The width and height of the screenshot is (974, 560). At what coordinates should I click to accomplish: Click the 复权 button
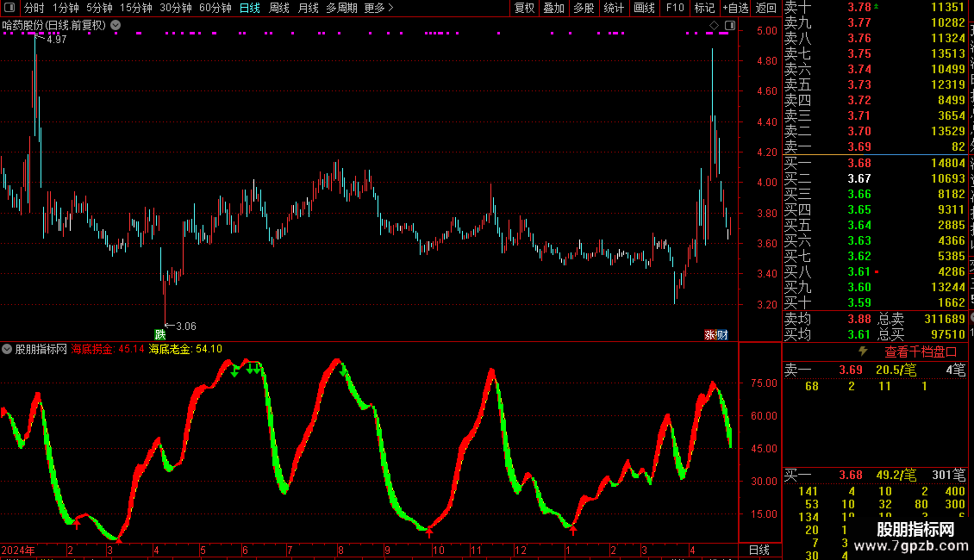click(524, 8)
